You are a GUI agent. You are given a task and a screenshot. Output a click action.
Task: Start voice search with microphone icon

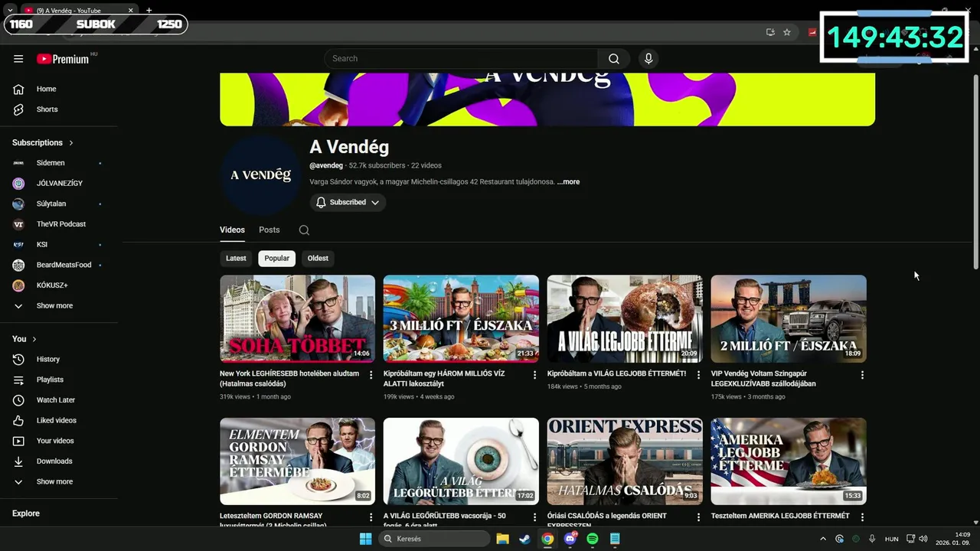tap(648, 59)
